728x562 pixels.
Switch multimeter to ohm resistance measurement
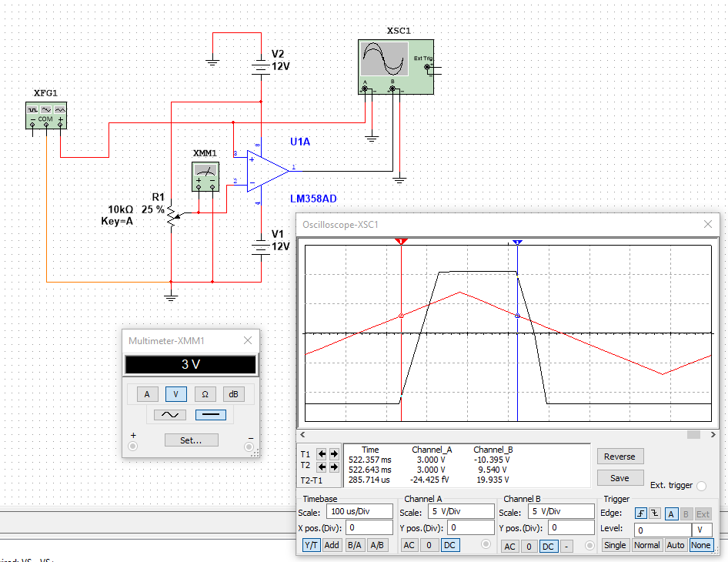point(205,394)
